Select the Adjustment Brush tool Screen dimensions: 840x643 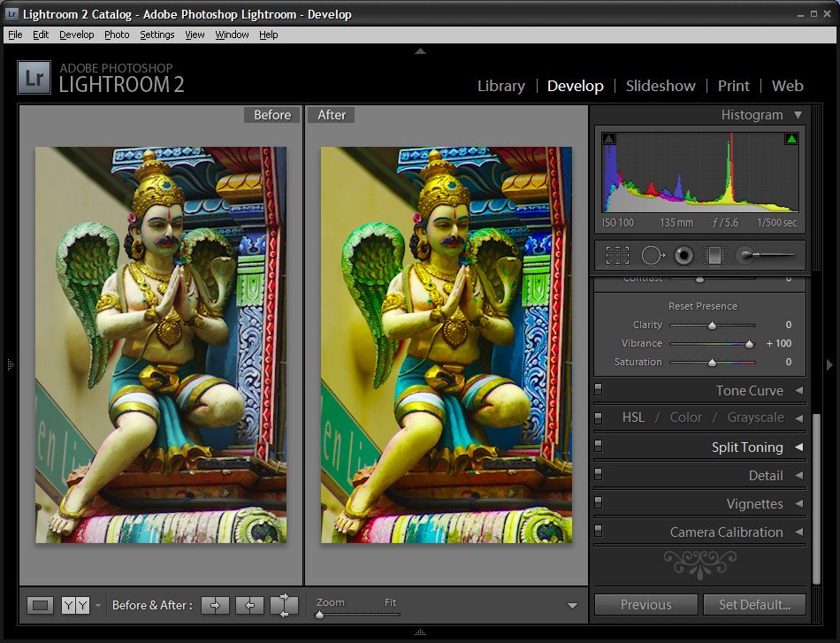click(765, 255)
